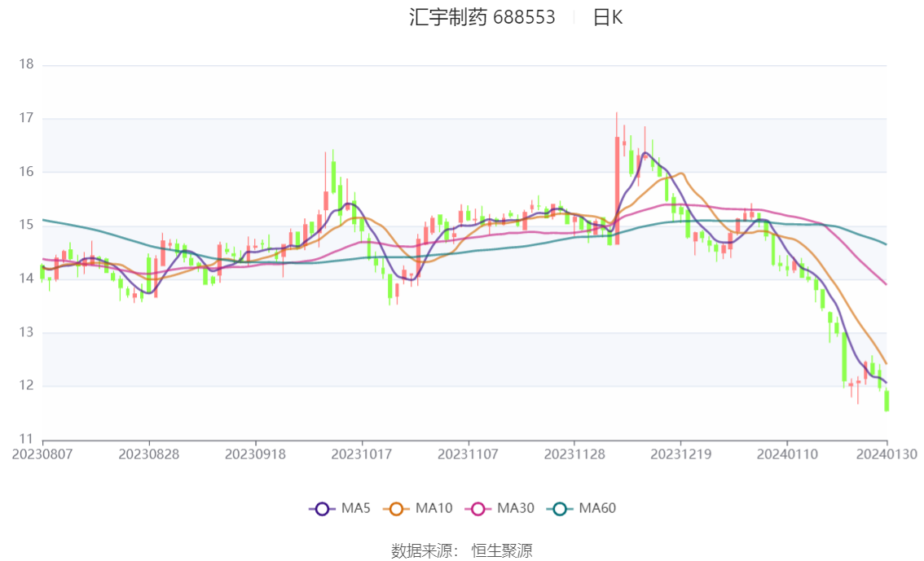Click the 17 price axis label
Image resolution: width=924 pixels, height=561 pixels.
pyautogui.click(x=26, y=118)
